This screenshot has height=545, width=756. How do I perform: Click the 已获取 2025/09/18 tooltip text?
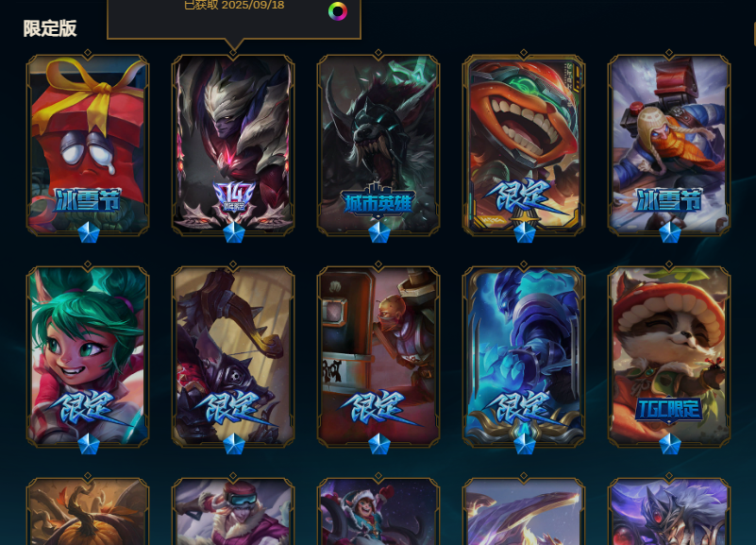(x=234, y=6)
